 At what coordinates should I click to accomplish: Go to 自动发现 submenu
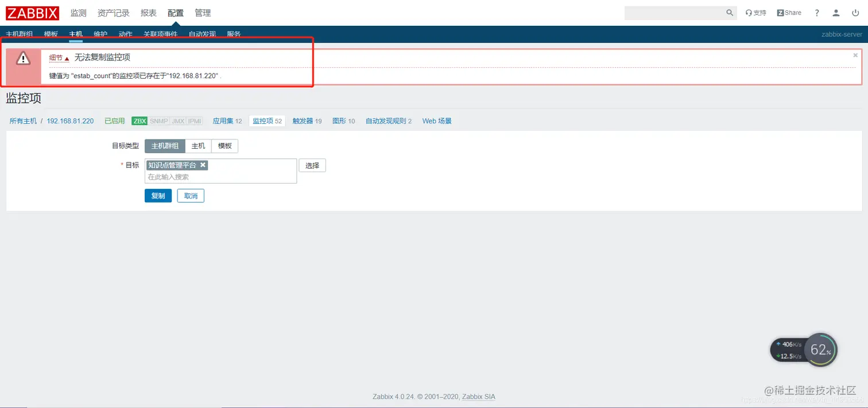pyautogui.click(x=203, y=34)
